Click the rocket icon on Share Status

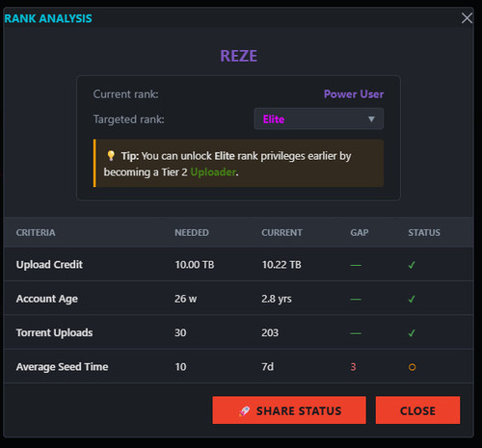tap(244, 410)
